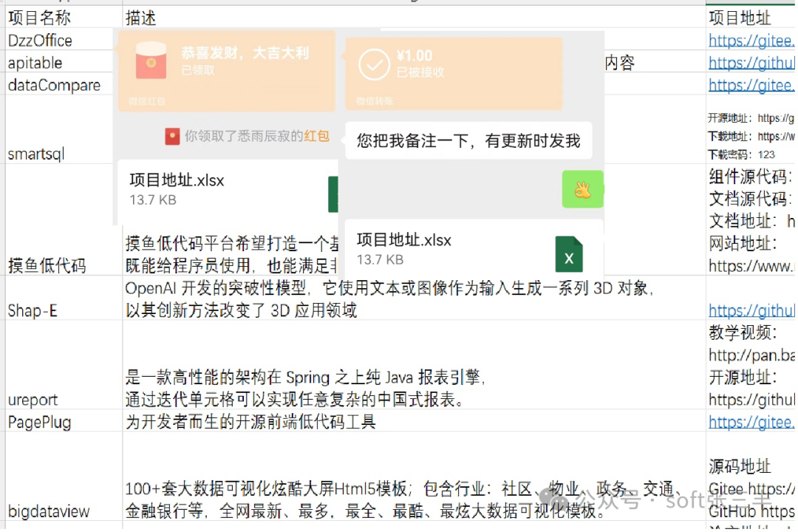This screenshot has height=532, width=798.
Task: Click the 组件源代码 text
Action: point(750,177)
